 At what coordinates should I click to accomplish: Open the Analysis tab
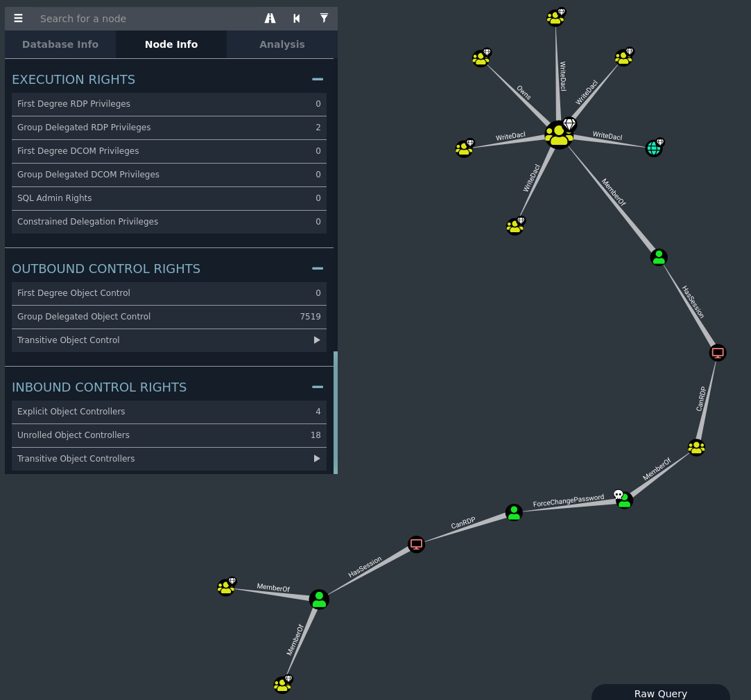tap(282, 44)
